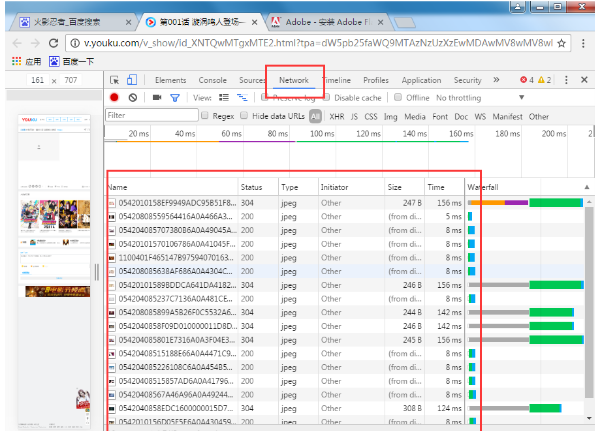Switch to the Console tab
The width and height of the screenshot is (602, 431).
pos(212,80)
